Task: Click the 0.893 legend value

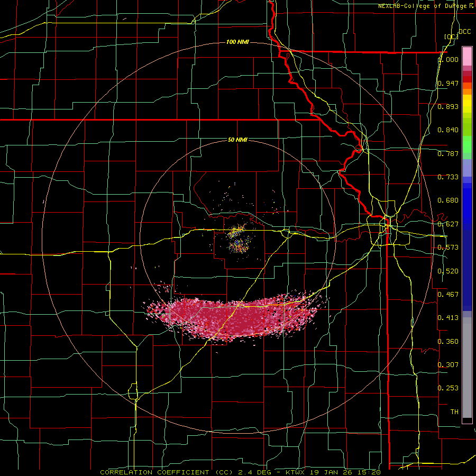Action: coord(448,106)
